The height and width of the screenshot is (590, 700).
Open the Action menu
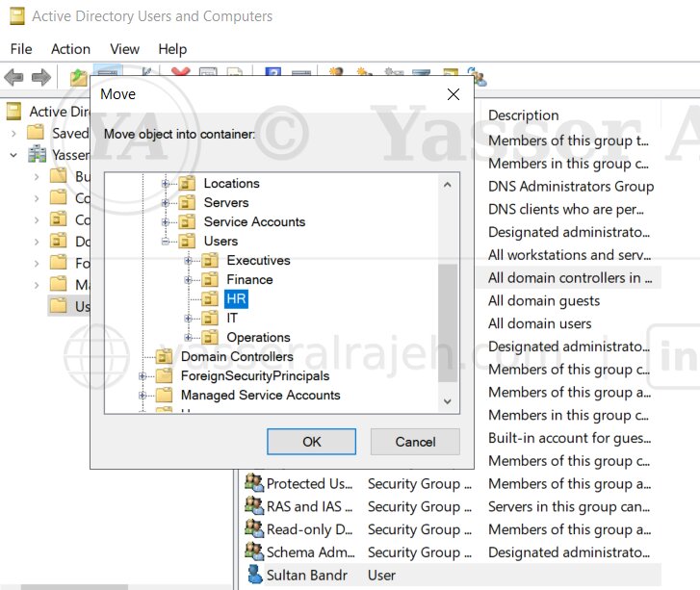coord(70,49)
